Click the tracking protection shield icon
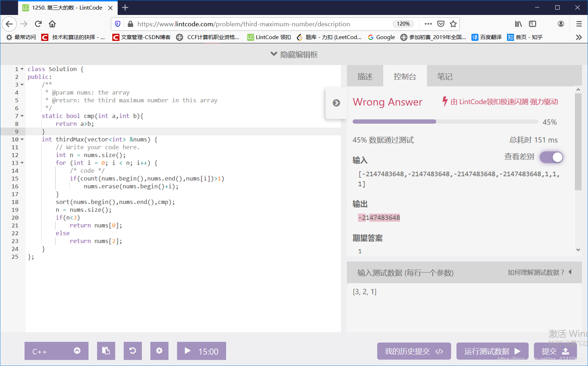 118,24
